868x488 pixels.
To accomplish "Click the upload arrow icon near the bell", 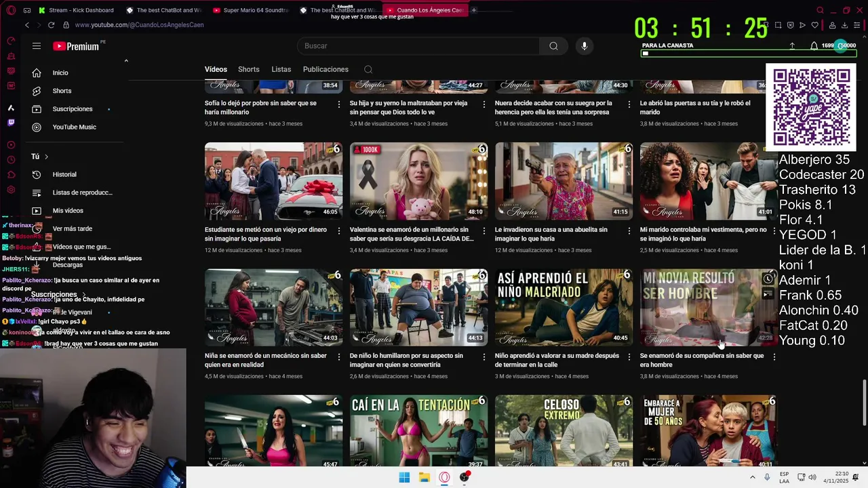I will tap(792, 46).
